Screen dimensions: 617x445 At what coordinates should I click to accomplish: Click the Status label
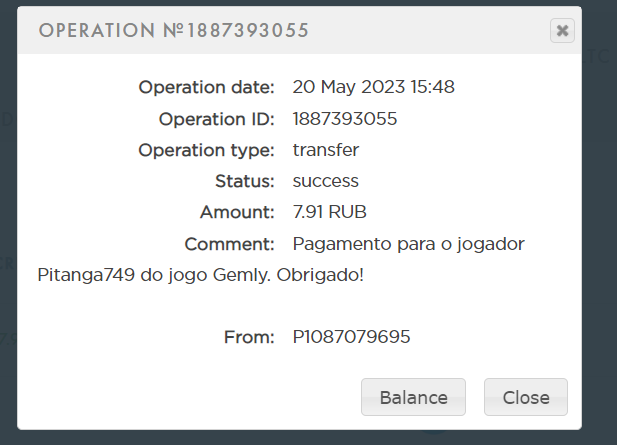[x=244, y=181]
